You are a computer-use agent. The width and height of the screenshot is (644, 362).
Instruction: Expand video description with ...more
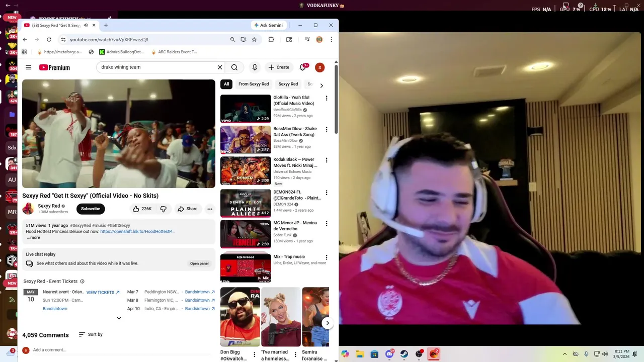tap(34, 237)
